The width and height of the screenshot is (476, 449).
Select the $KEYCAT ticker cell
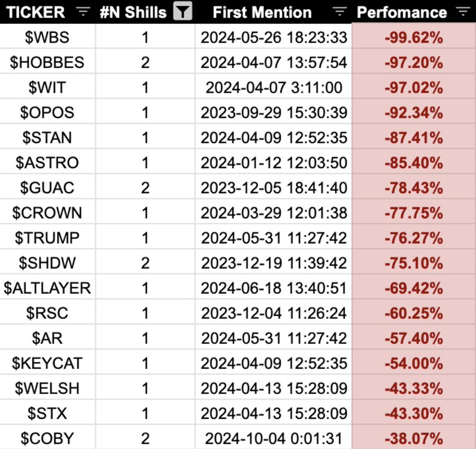[48, 363]
